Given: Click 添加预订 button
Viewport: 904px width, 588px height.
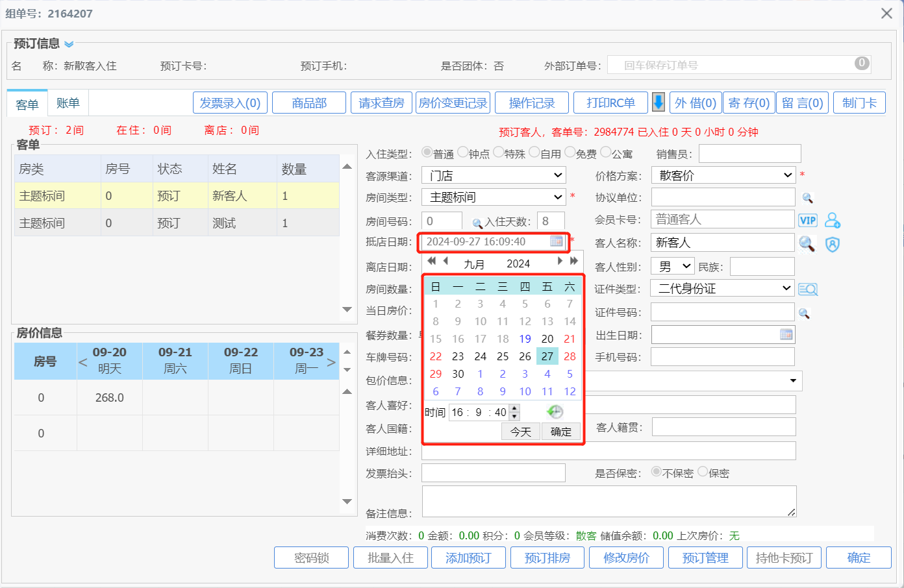Looking at the screenshot, I should coord(468,557).
